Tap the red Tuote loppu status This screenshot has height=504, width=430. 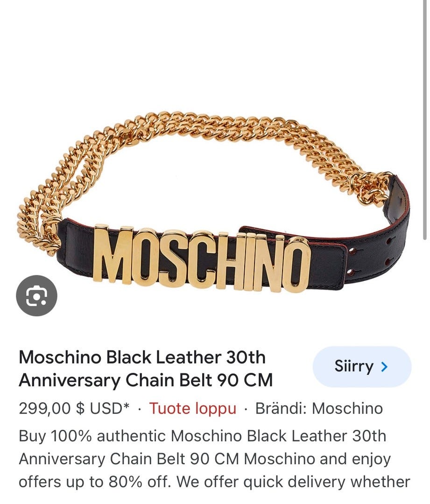192,408
